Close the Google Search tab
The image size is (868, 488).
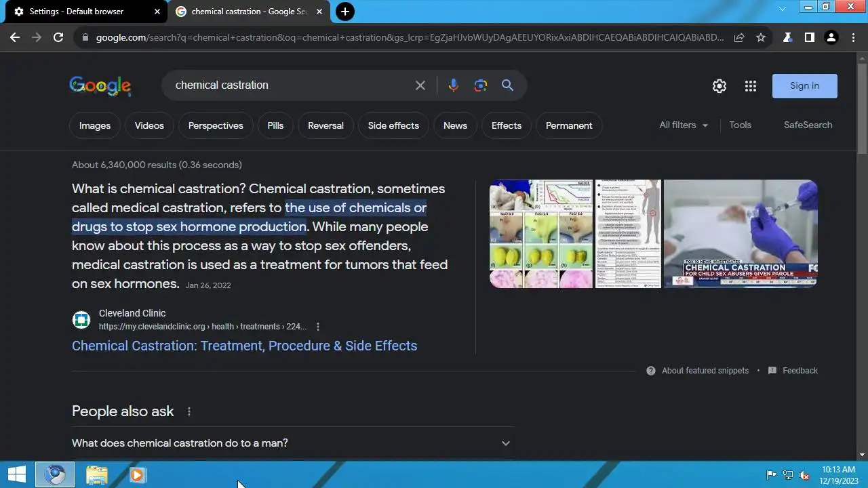319,12
